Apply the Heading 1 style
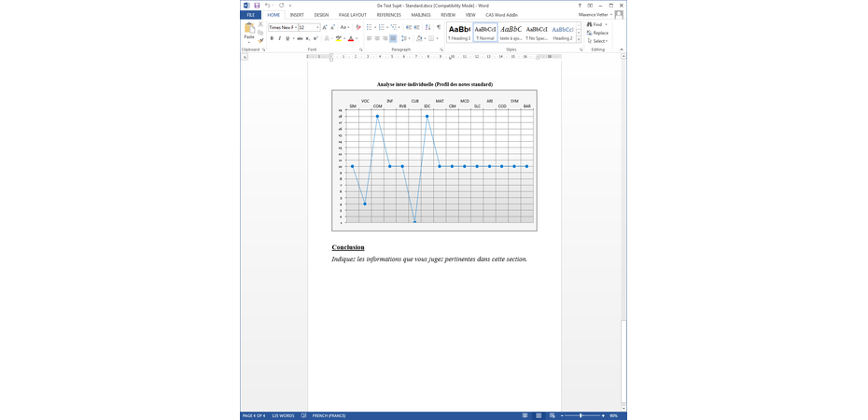The image size is (868, 420). coord(459,33)
